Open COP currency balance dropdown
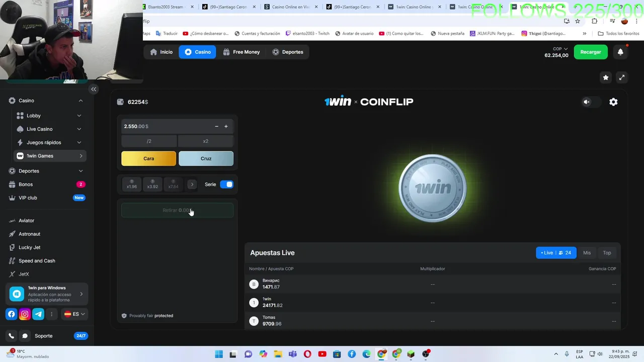The height and width of the screenshot is (362, 644). click(556, 52)
